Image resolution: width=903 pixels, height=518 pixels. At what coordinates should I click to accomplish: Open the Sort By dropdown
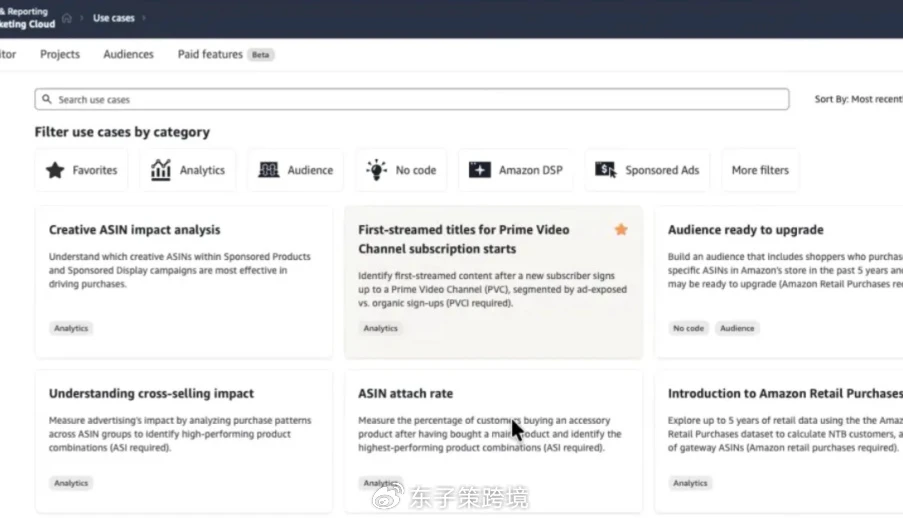858,100
